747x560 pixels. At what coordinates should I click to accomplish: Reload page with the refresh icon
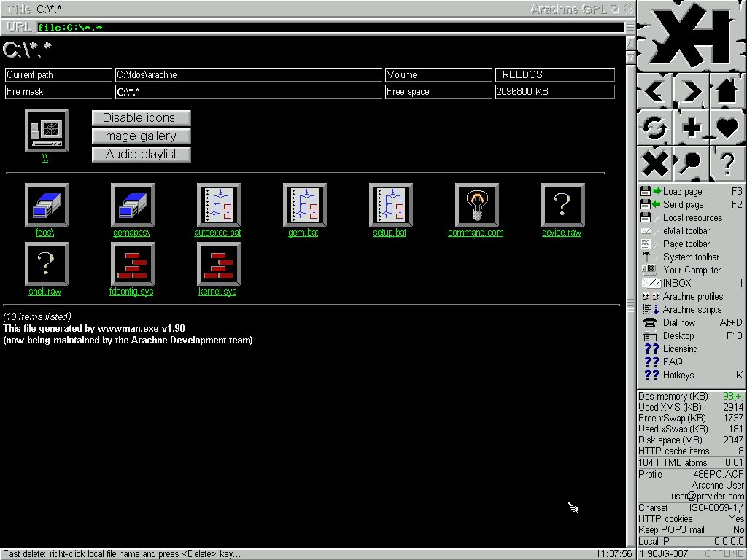[x=654, y=127]
